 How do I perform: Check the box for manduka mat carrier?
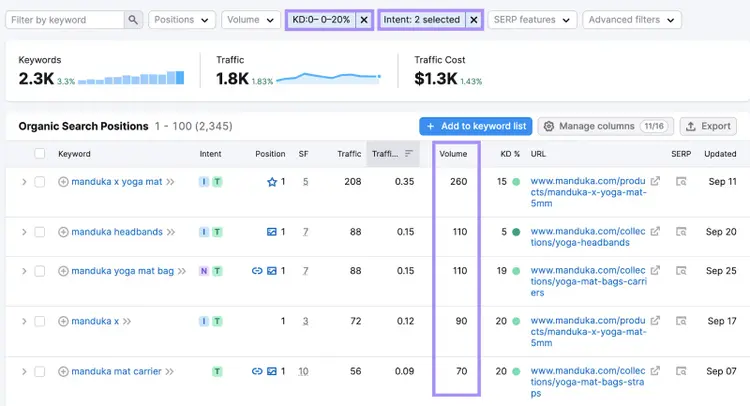40,372
